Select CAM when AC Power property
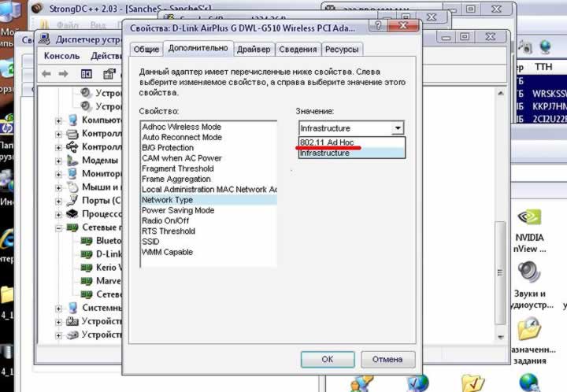This screenshot has height=392, width=567. coord(182,158)
